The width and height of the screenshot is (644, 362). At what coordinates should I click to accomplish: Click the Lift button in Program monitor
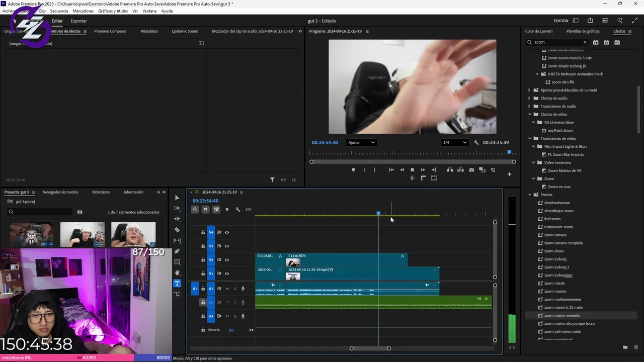(x=450, y=170)
